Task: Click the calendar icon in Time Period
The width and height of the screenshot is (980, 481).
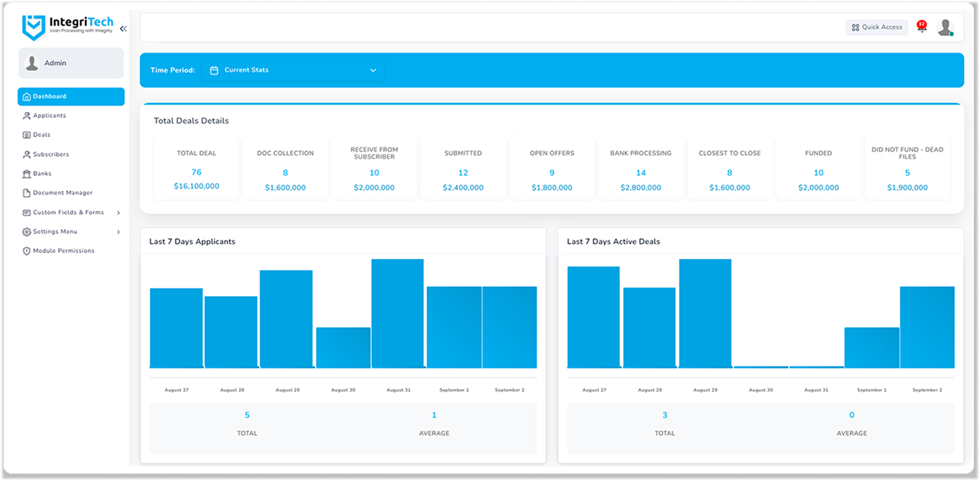Action: pos(214,70)
